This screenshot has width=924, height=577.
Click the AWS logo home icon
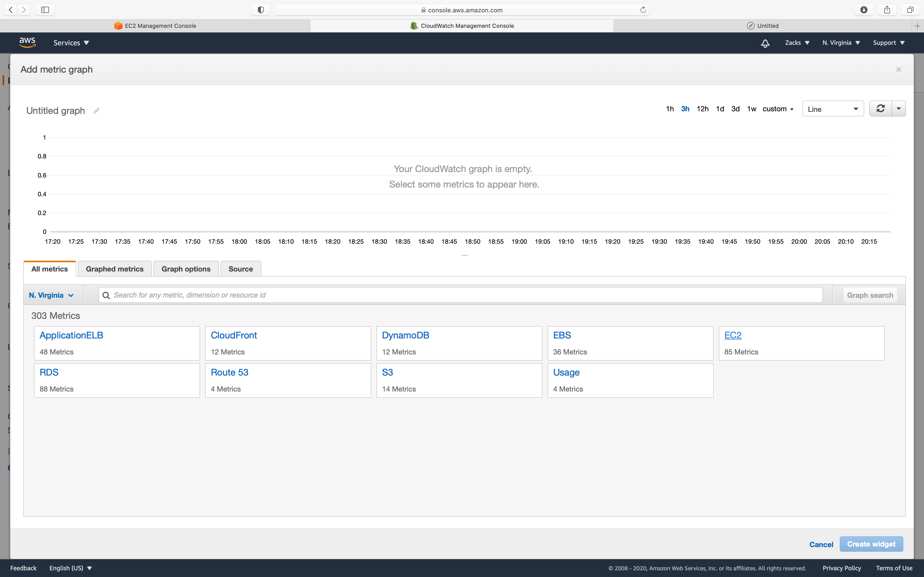pyautogui.click(x=27, y=42)
